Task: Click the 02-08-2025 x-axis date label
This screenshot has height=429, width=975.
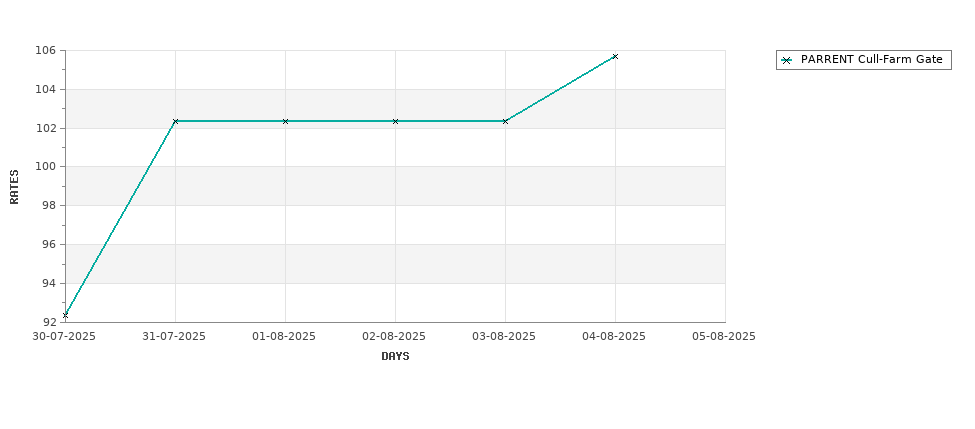Action: click(394, 336)
